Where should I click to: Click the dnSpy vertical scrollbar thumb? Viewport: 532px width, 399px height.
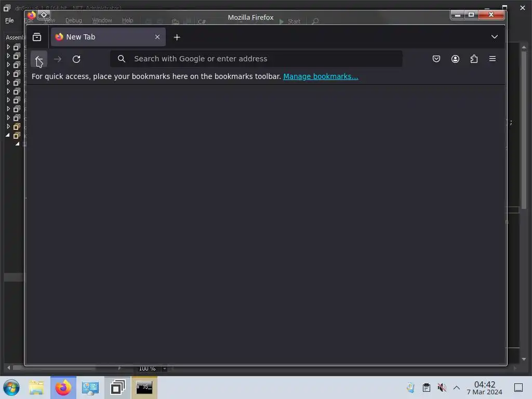524,129
